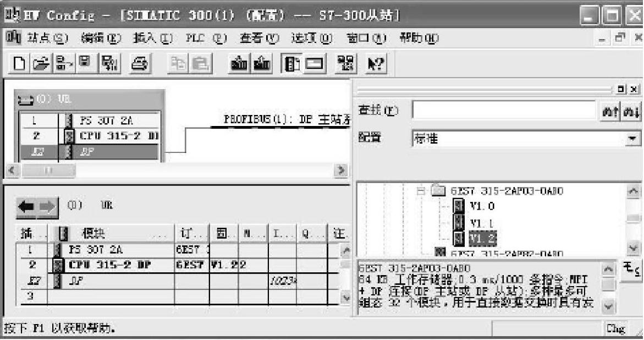Click the Save and Compile toolbar icon
The width and height of the screenshot is (644, 340).
coord(109,64)
